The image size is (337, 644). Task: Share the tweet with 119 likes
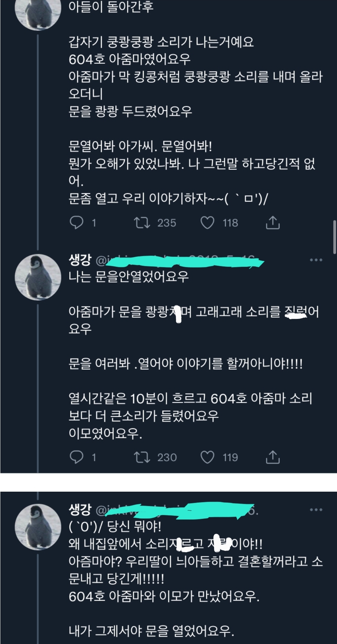[x=273, y=457]
